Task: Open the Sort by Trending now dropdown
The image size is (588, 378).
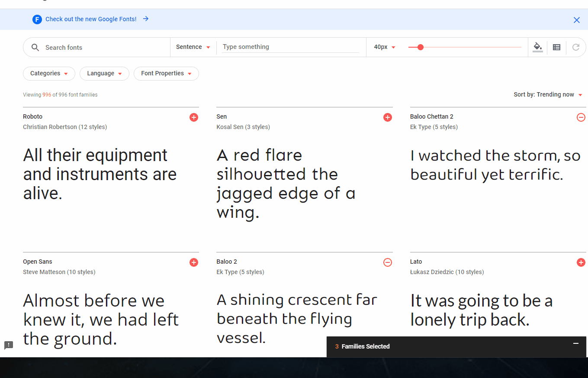Action: 548,94
